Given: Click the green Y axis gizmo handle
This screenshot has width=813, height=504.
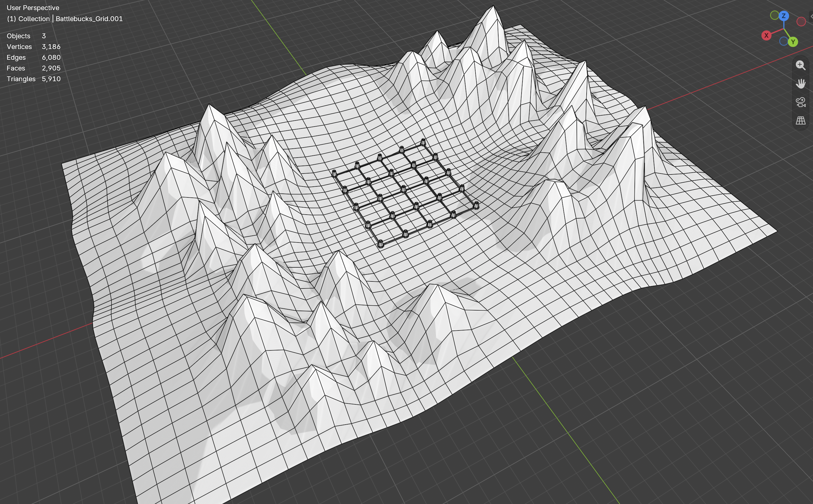Looking at the screenshot, I should point(793,42).
